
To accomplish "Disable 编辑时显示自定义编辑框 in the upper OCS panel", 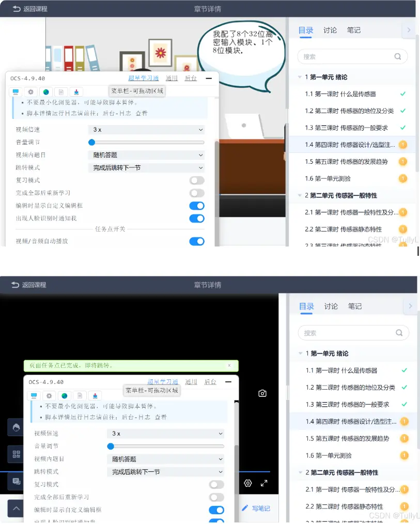I will click(197, 206).
